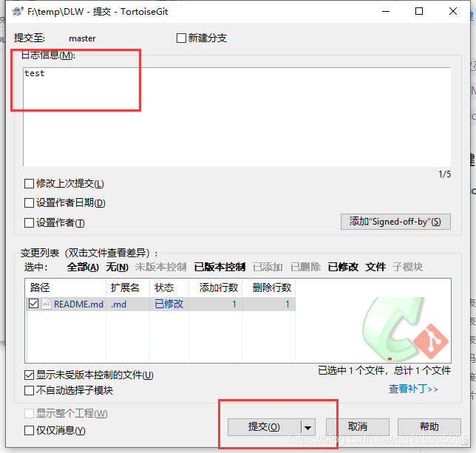Minimize the TortoiseGit commit window
The height and width of the screenshot is (453, 476).
[x=386, y=12]
